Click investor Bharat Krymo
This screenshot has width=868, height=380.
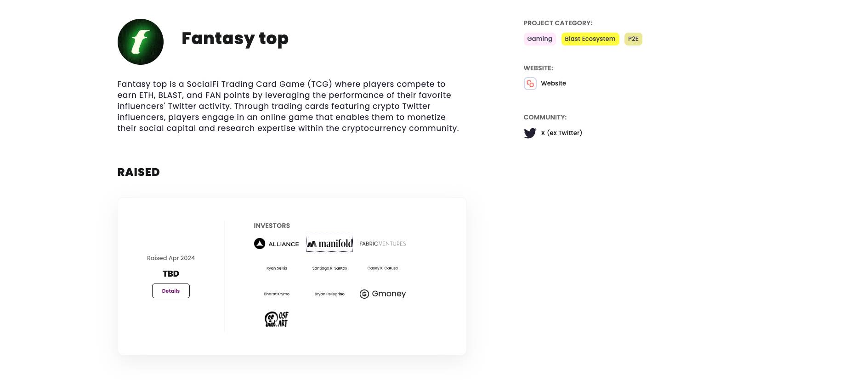coord(277,294)
